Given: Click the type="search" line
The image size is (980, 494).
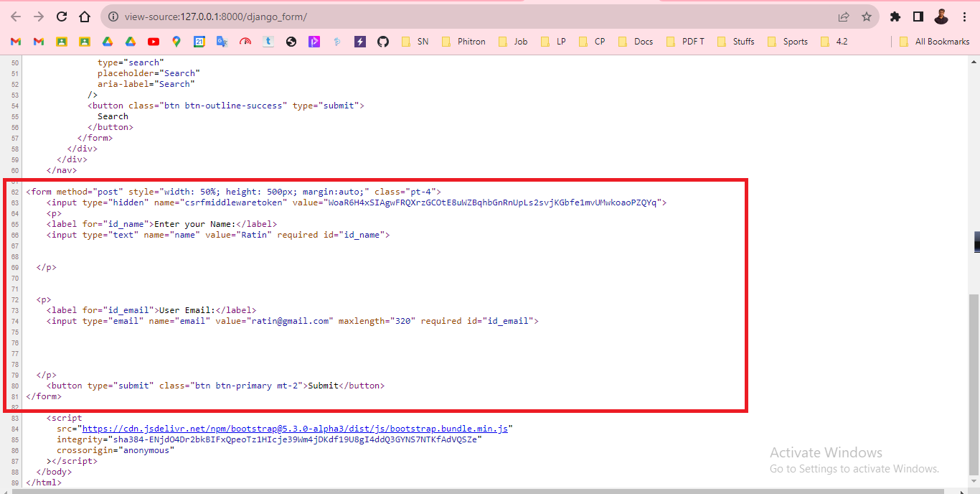Looking at the screenshot, I should pyautogui.click(x=131, y=62).
